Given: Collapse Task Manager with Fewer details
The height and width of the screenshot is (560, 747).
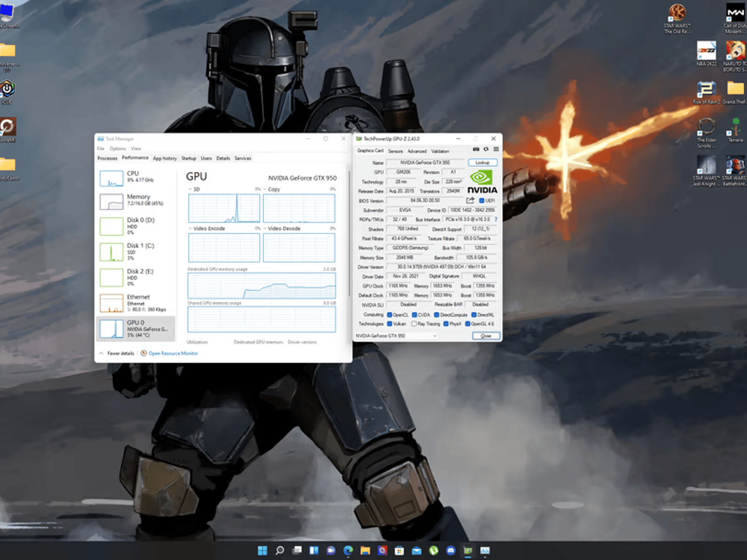Looking at the screenshot, I should 117,353.
